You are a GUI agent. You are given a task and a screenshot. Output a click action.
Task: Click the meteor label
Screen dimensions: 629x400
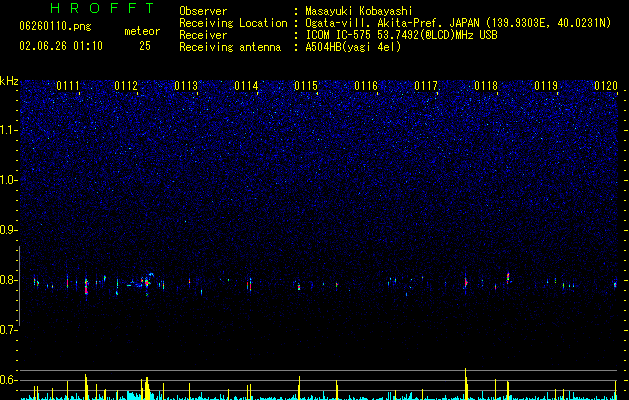pos(142,31)
